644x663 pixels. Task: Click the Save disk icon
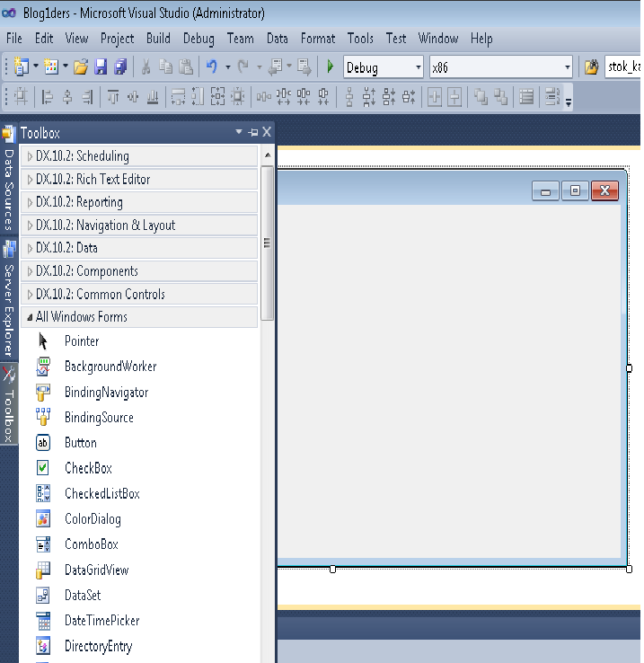(101, 66)
